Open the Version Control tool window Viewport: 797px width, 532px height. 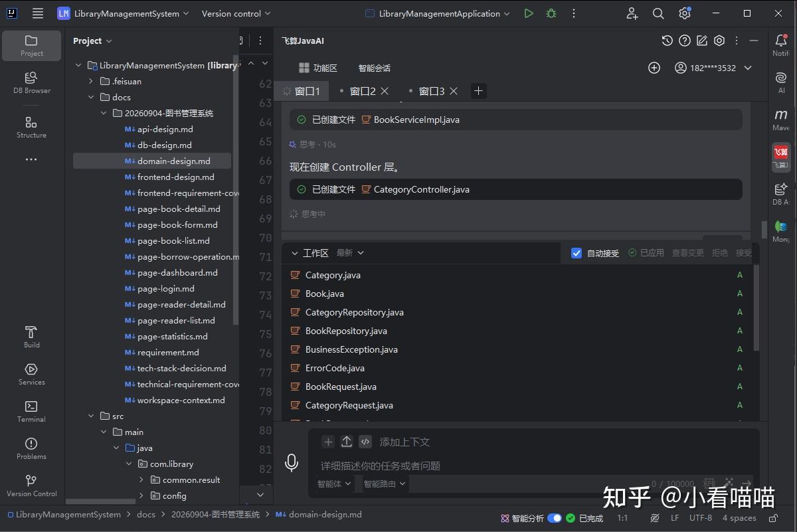31,486
